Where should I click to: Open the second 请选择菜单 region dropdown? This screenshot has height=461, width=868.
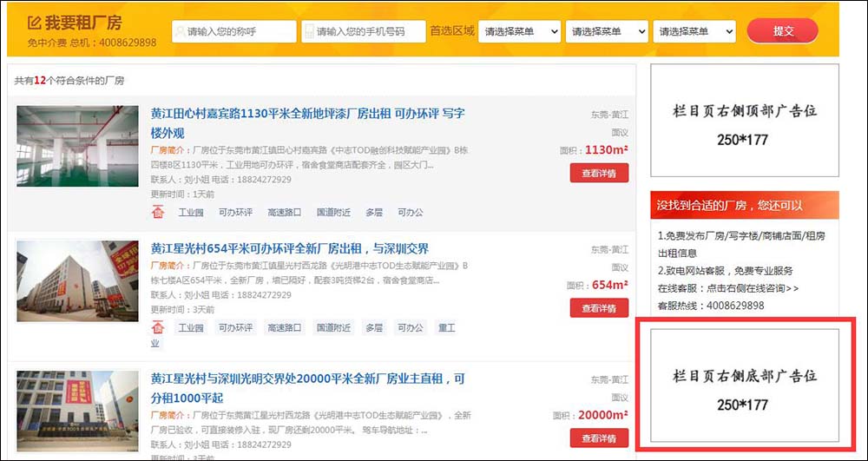pos(607,31)
